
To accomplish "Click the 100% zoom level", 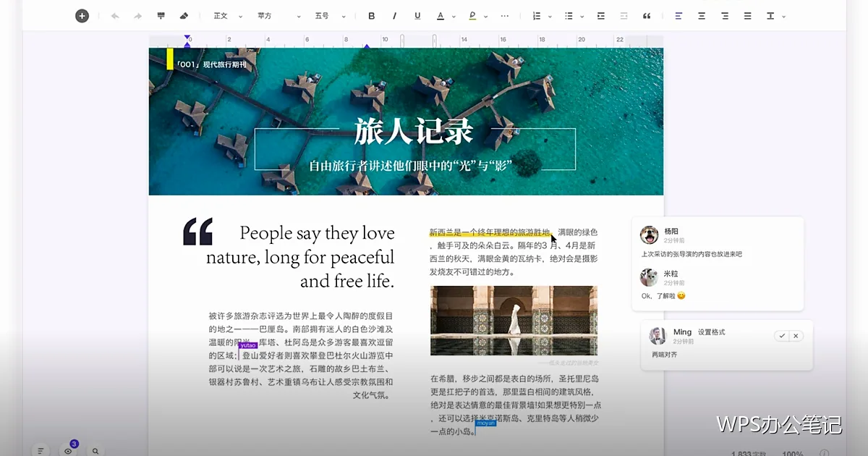I will 792,453.
